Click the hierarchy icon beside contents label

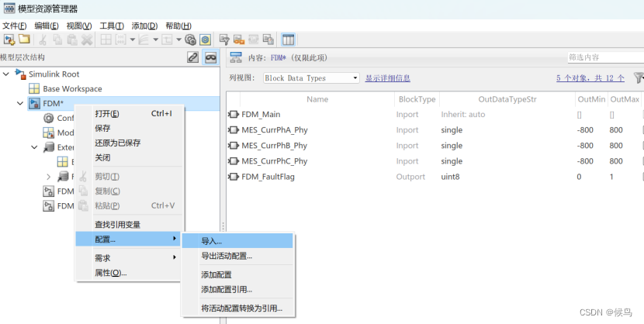[x=236, y=57]
